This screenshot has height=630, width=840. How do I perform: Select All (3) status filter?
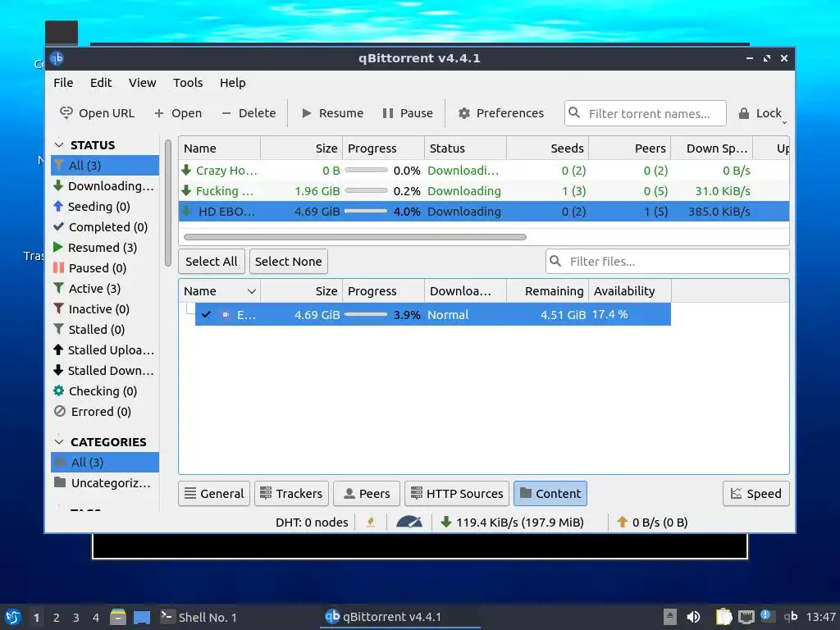point(105,166)
